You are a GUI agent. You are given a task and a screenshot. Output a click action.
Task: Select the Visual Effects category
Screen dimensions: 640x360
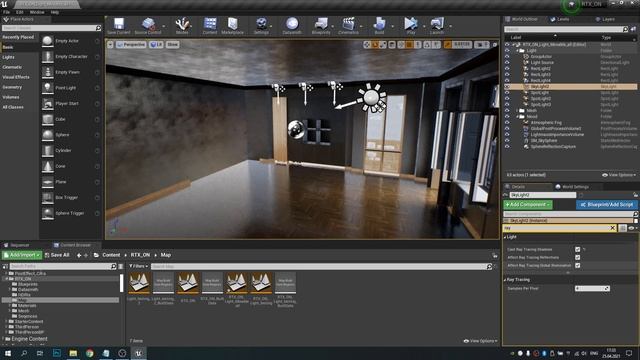click(x=16, y=77)
